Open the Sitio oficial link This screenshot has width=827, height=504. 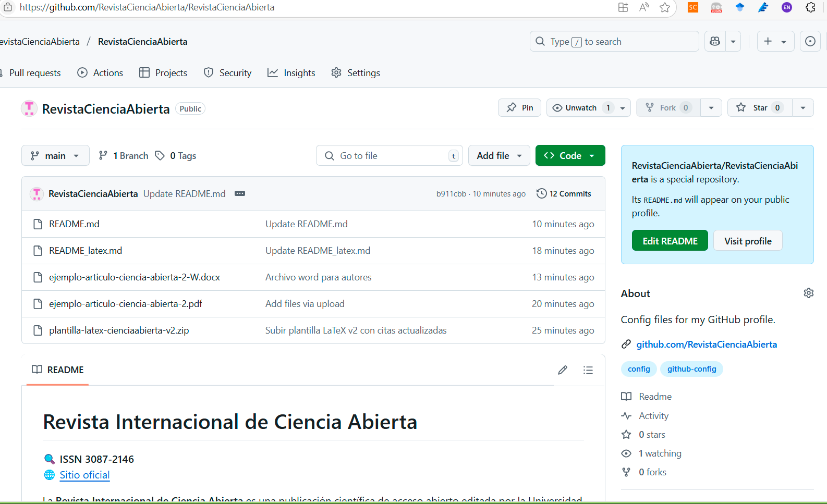(x=84, y=475)
